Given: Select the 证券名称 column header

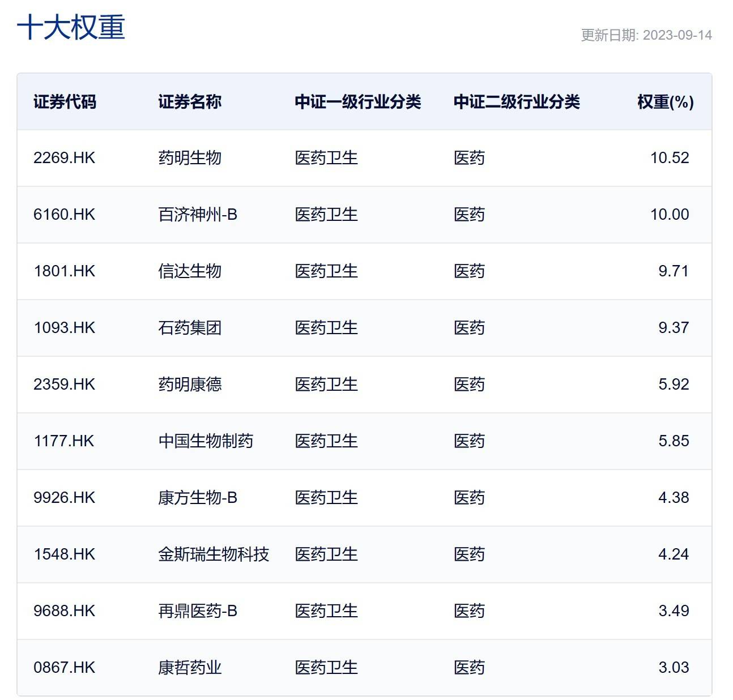Looking at the screenshot, I should (x=189, y=102).
